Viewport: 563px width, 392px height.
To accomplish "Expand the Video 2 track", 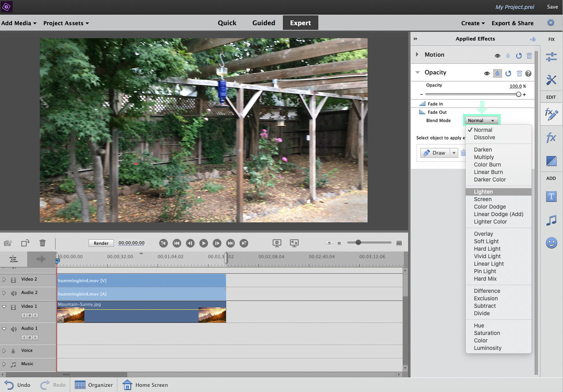I will [x=4, y=279].
